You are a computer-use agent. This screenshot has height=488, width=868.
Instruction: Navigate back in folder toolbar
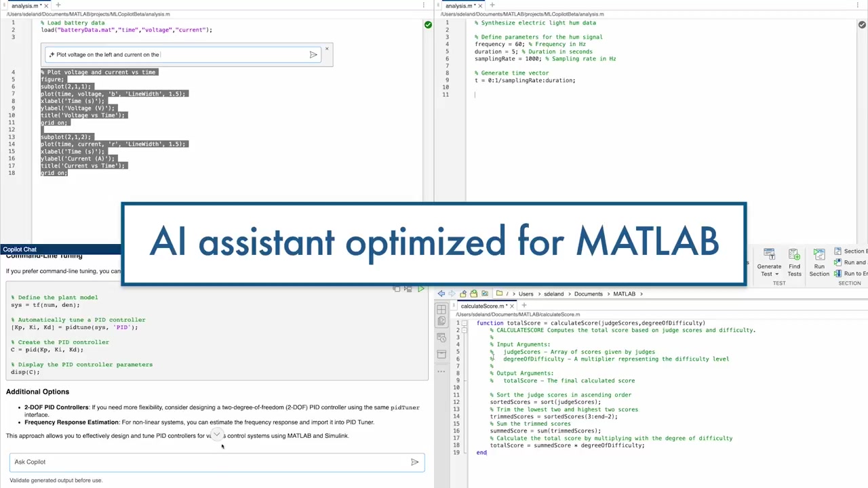441,293
